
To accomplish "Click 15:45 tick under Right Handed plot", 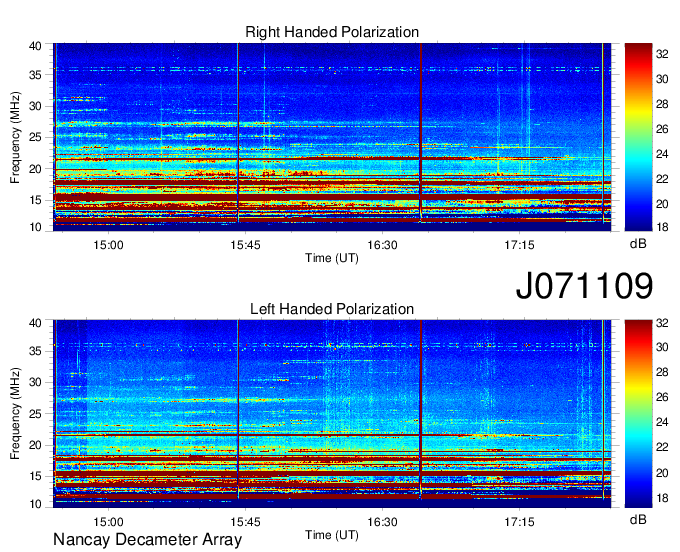I will tap(245, 245).
